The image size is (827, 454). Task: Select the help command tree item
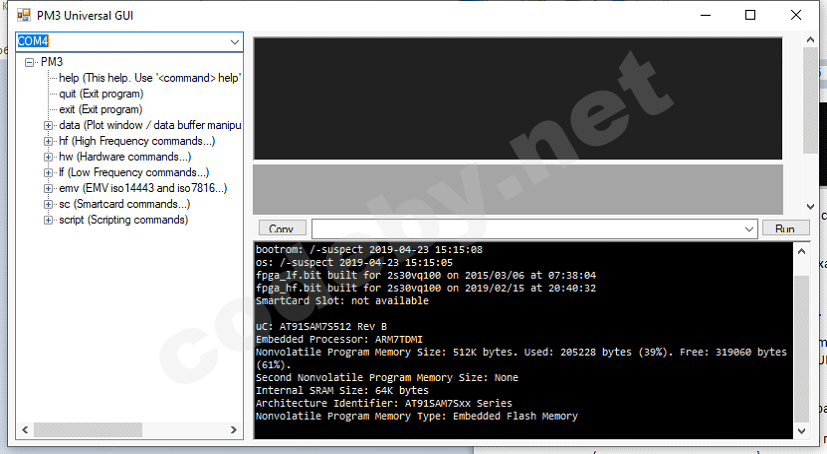150,78
